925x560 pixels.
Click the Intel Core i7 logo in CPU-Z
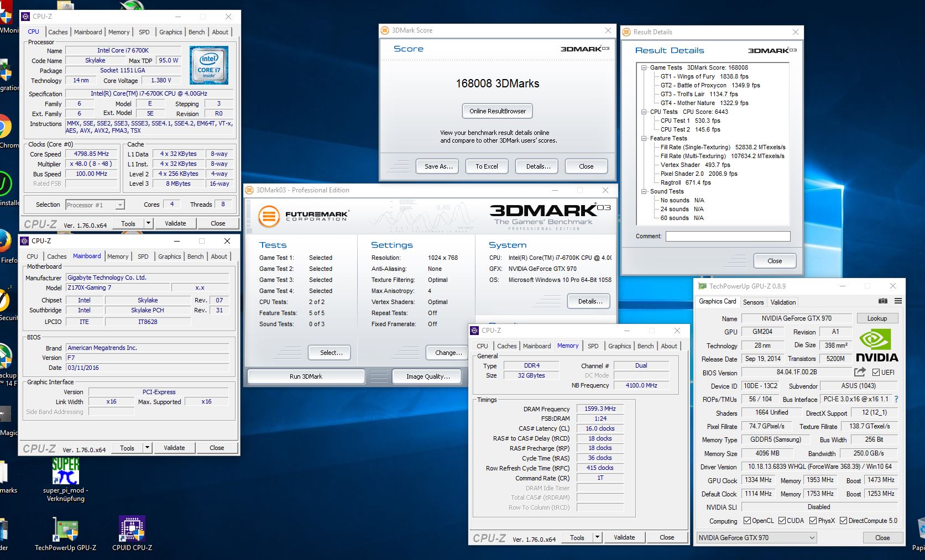[x=209, y=66]
